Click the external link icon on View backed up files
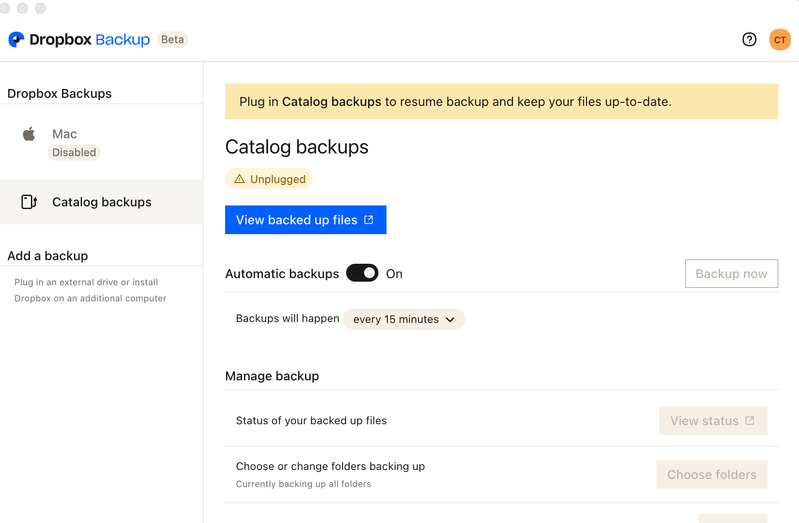The image size is (799, 523). [369, 220]
